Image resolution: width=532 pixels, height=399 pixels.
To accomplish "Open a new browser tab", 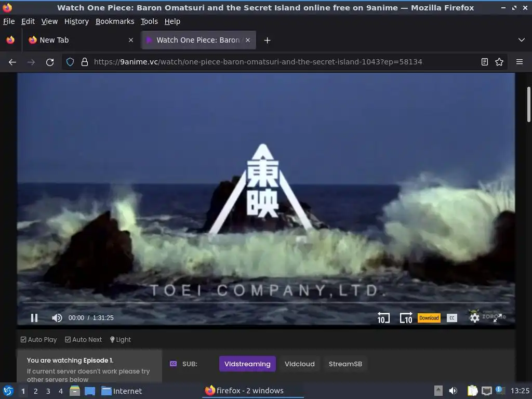I will 268,41.
